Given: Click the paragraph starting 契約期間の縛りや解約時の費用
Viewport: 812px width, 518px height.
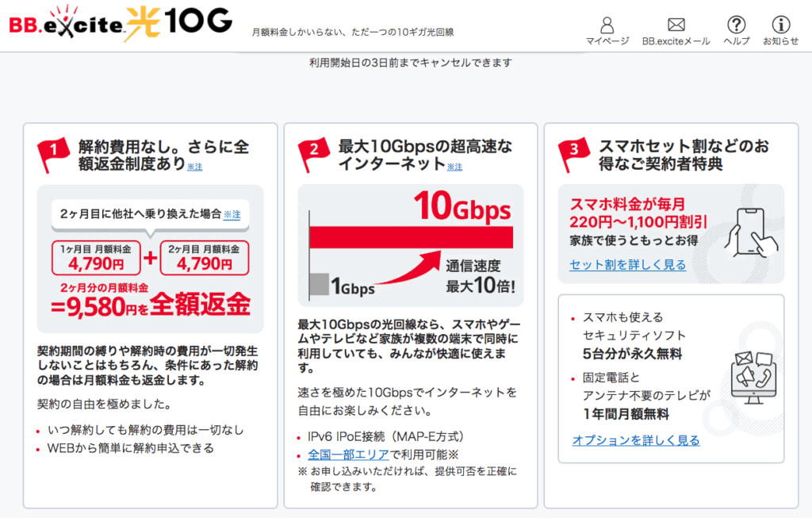Looking at the screenshot, I should [x=147, y=366].
